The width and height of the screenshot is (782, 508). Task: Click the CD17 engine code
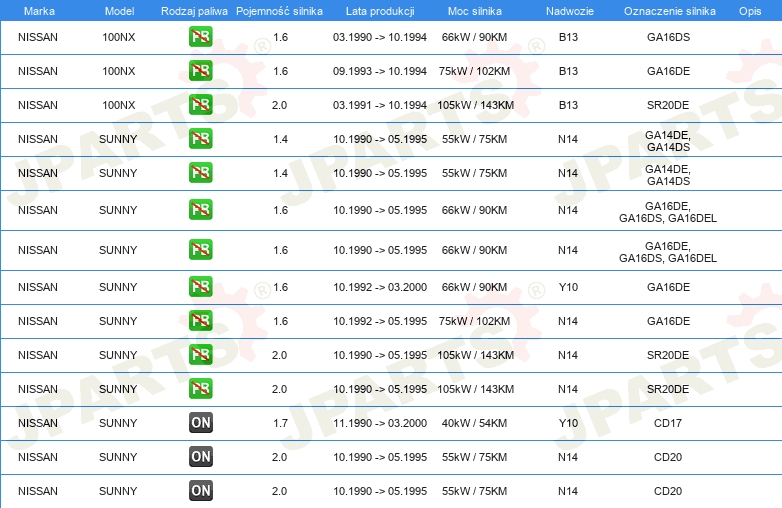tap(668, 423)
